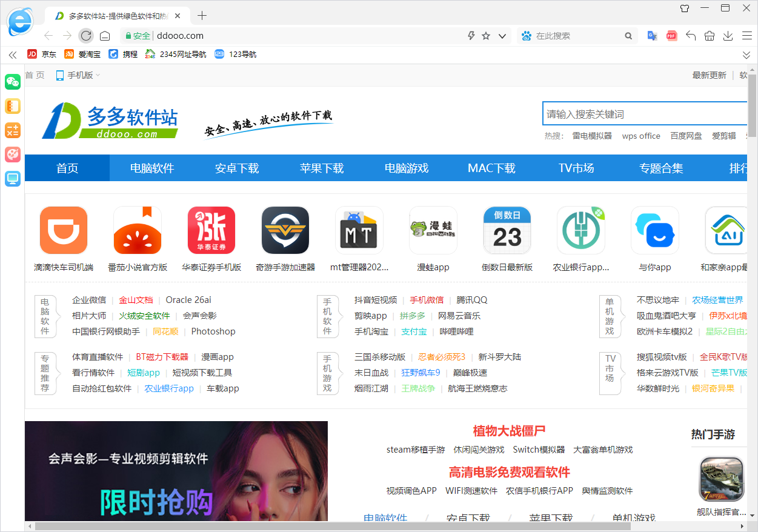Image resolution: width=758 pixels, height=532 pixels.
Task: Click the browser back arrow
Action: 48,36
